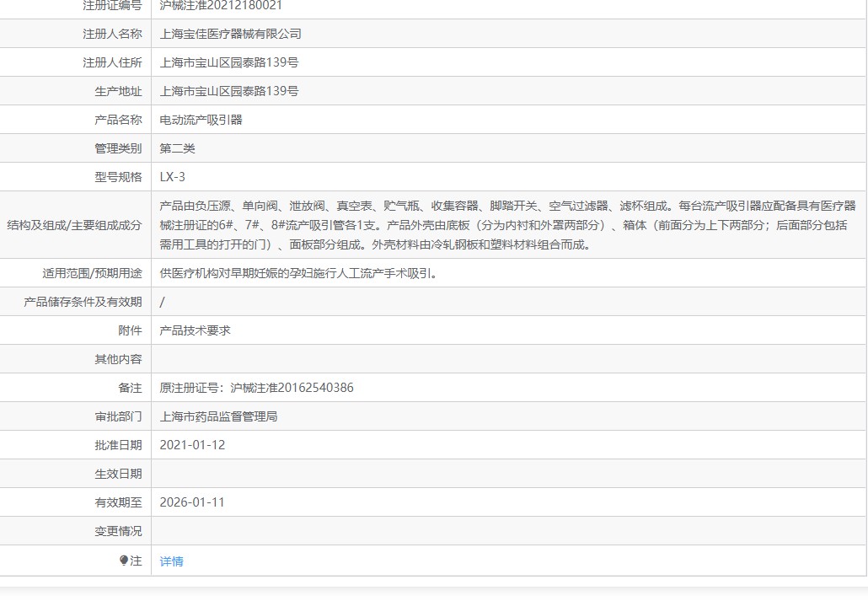Click the 生产地址 row label
Image resolution: width=868 pixels, height=601 pixels.
[119, 91]
